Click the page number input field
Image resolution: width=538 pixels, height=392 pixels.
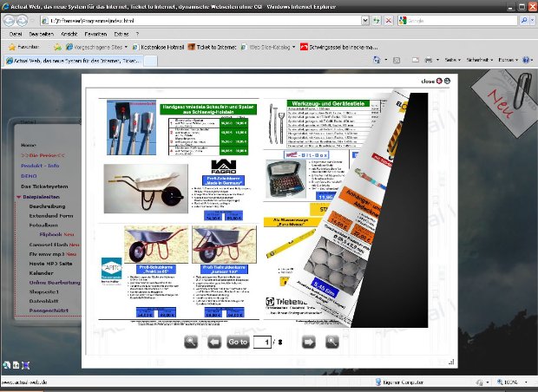pyautogui.click(x=261, y=343)
